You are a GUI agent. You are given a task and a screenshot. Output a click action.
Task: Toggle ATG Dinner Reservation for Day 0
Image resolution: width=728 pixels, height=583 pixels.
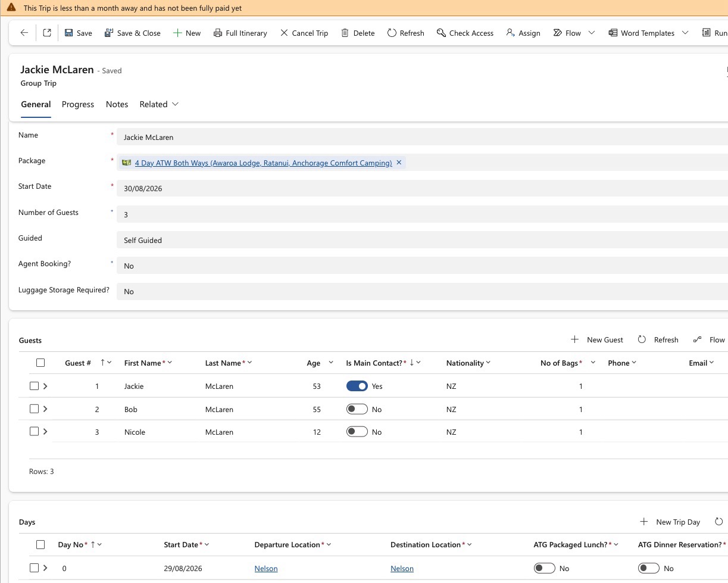[649, 568]
